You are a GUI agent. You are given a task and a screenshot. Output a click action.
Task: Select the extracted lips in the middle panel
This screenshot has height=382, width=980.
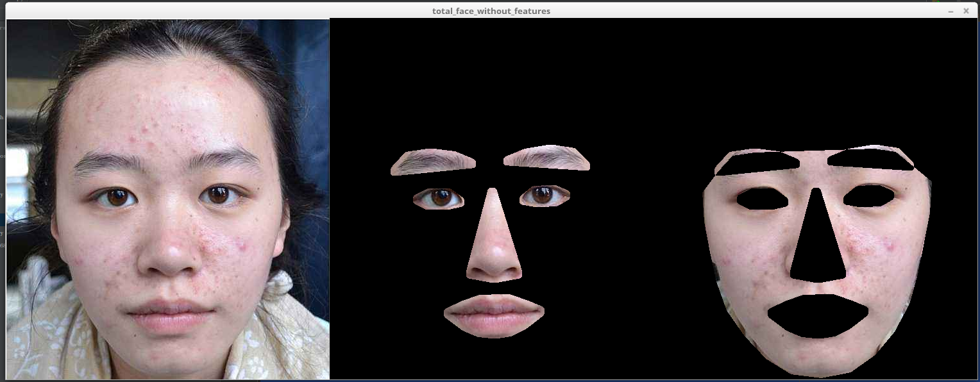494,315
